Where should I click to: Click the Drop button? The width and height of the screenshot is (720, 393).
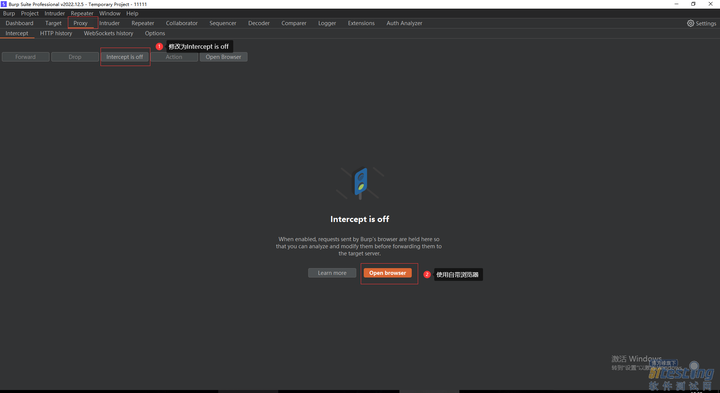75,57
